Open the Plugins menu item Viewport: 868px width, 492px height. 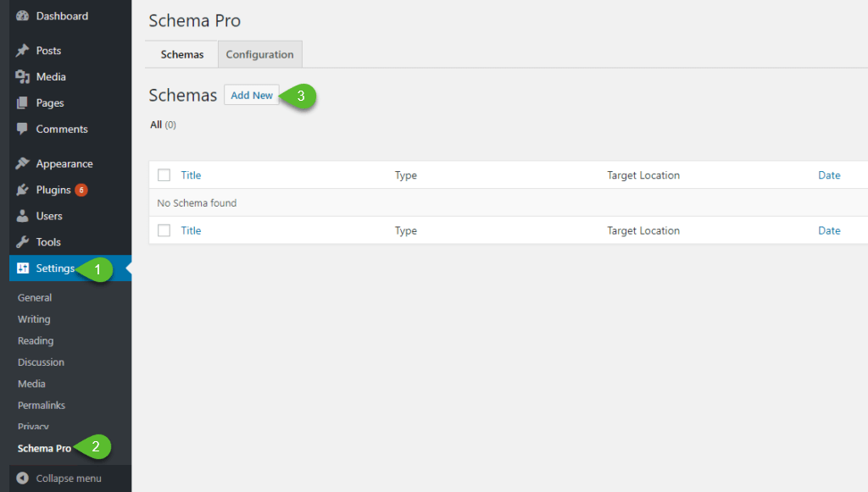[53, 190]
